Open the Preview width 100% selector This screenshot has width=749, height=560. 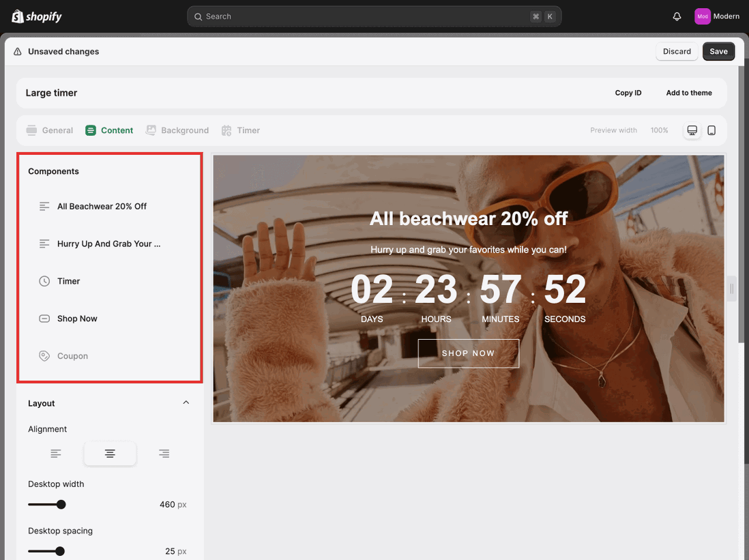click(659, 130)
